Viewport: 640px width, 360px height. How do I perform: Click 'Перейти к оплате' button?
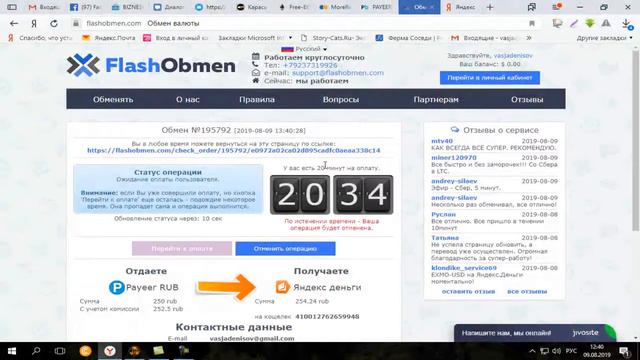click(182, 249)
